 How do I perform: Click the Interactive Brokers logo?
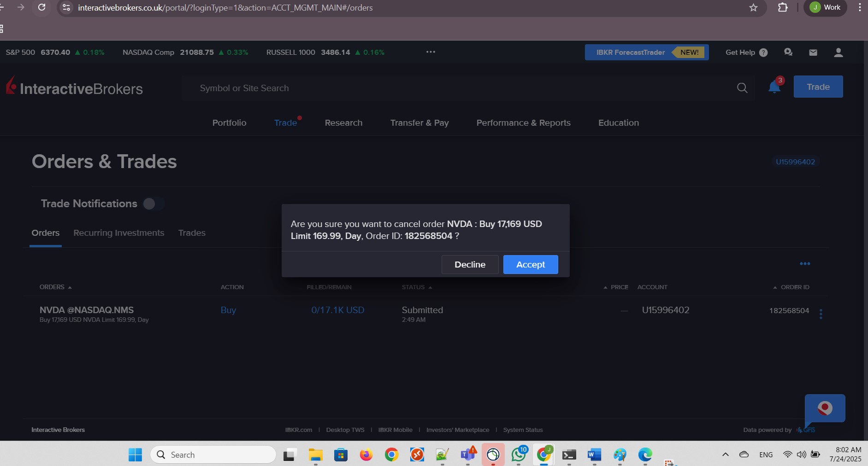[74, 87]
